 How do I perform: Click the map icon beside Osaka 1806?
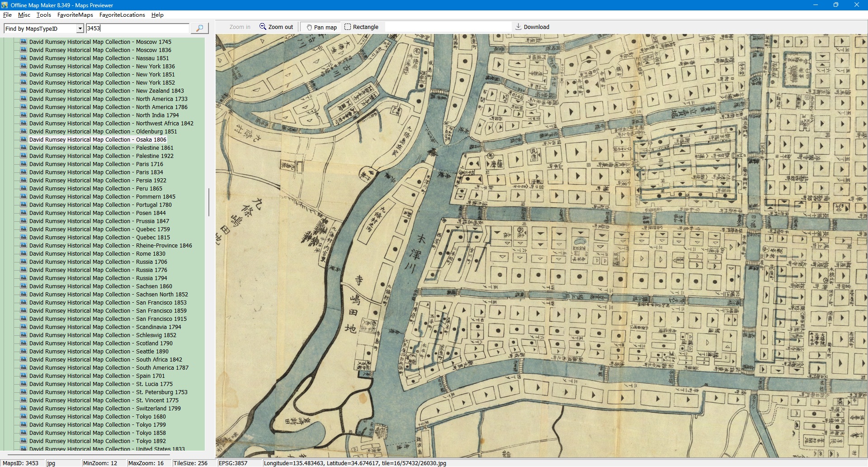[x=24, y=139]
